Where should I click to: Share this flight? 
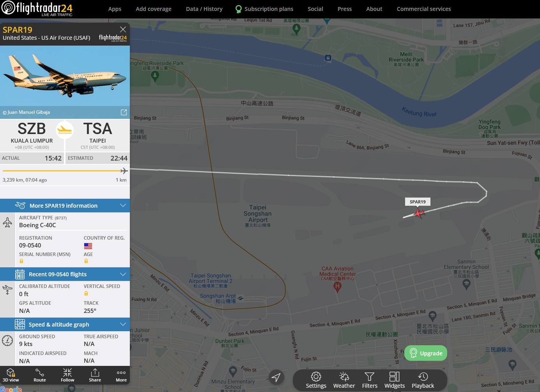(x=95, y=375)
